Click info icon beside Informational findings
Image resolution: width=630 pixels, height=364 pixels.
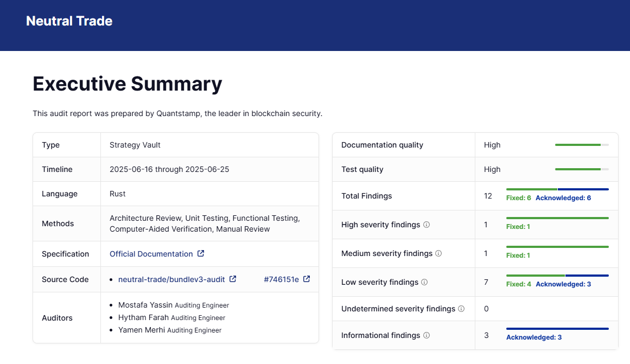click(427, 335)
